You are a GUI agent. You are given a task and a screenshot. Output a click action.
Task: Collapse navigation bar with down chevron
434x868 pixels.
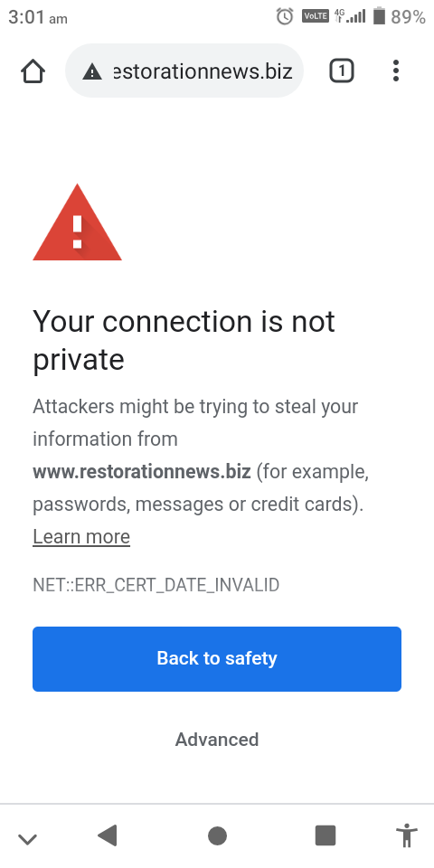click(x=27, y=839)
